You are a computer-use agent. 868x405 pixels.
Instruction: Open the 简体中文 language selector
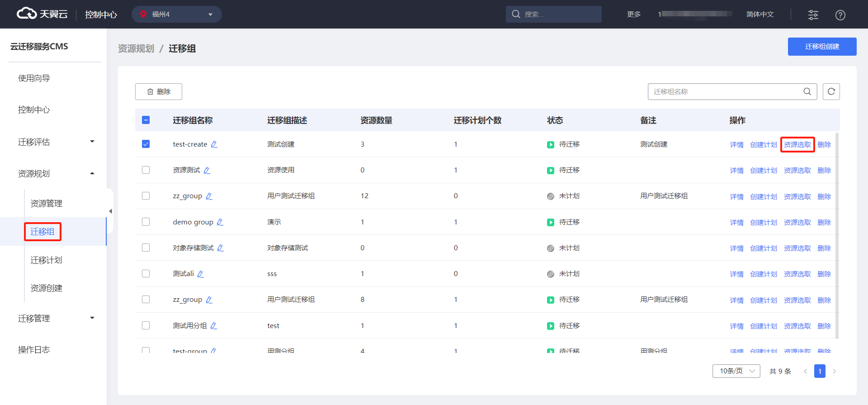click(759, 14)
